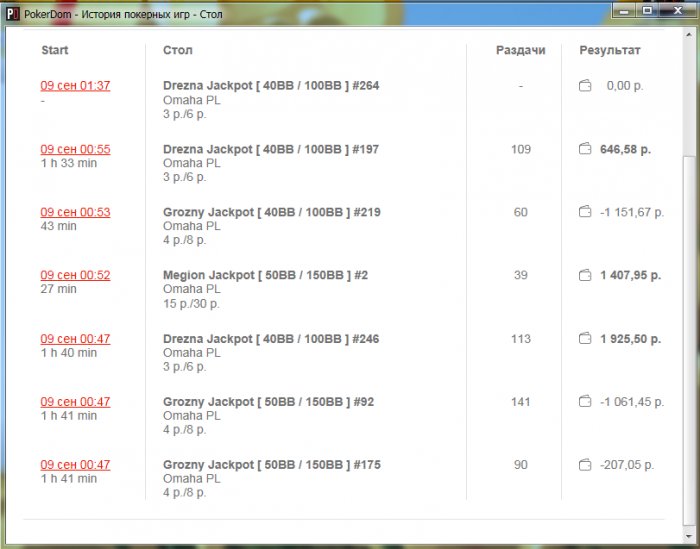
Task: Select table name Grozny Jackpot #175
Action: point(272,465)
